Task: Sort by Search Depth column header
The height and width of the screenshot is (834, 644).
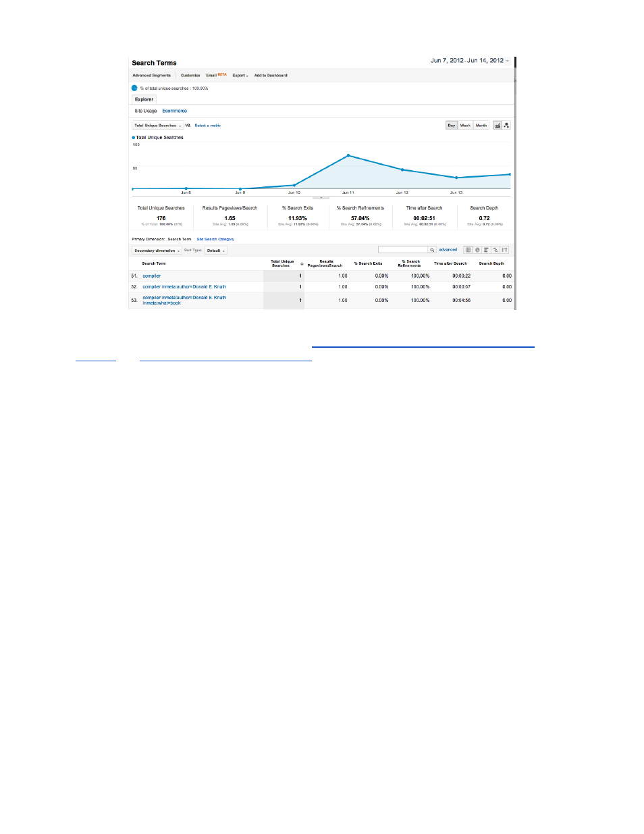Action: point(491,263)
